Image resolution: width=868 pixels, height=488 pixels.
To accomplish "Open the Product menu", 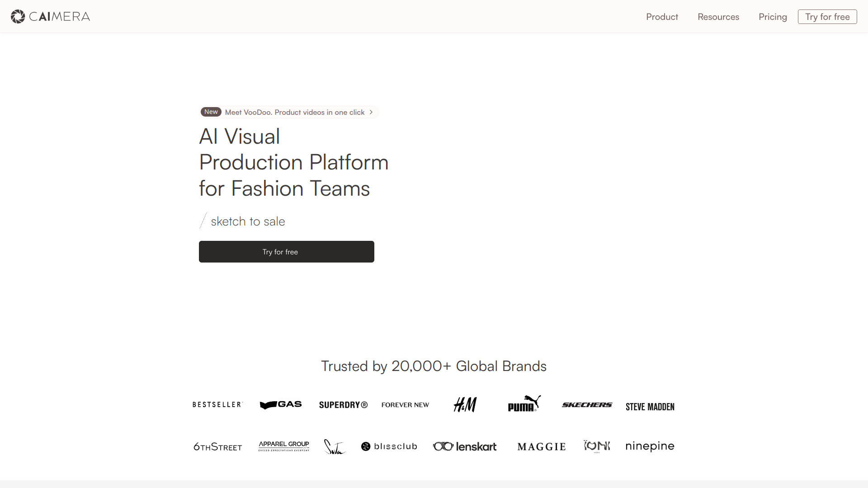I will pyautogui.click(x=662, y=17).
